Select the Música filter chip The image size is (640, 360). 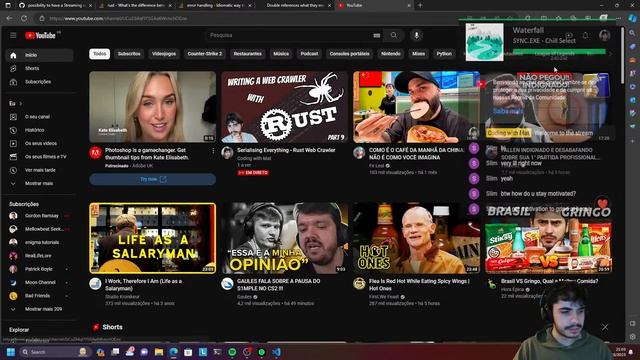pos(281,54)
